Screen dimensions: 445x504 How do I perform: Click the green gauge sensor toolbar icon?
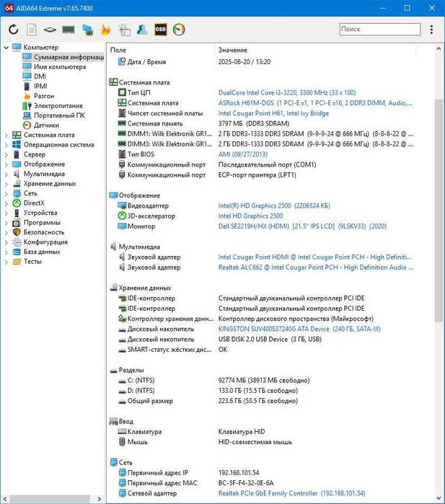179,30
